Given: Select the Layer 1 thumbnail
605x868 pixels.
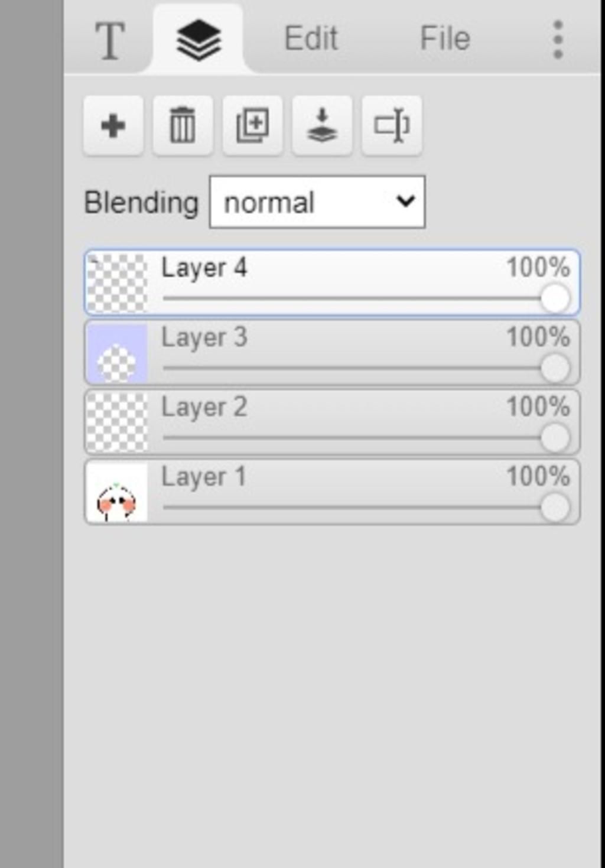Looking at the screenshot, I should (117, 492).
